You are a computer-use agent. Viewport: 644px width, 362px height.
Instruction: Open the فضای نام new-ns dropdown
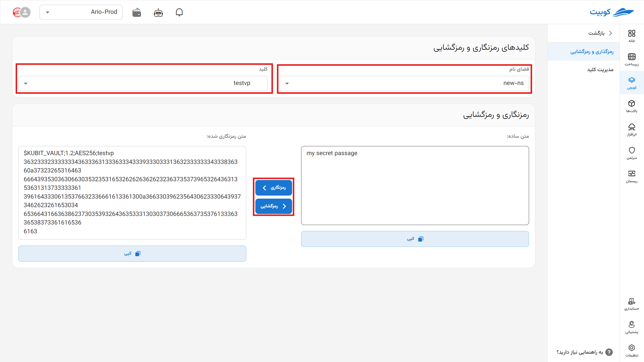click(x=404, y=83)
